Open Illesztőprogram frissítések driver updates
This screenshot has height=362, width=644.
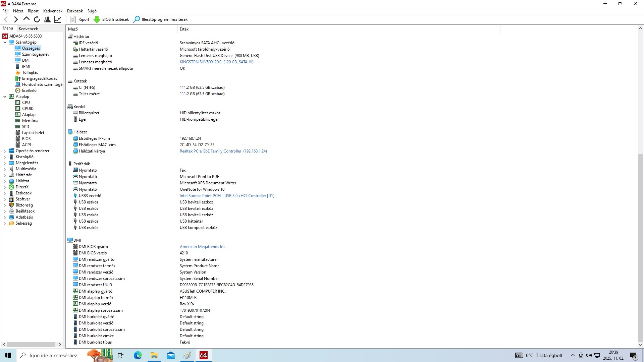(x=160, y=19)
